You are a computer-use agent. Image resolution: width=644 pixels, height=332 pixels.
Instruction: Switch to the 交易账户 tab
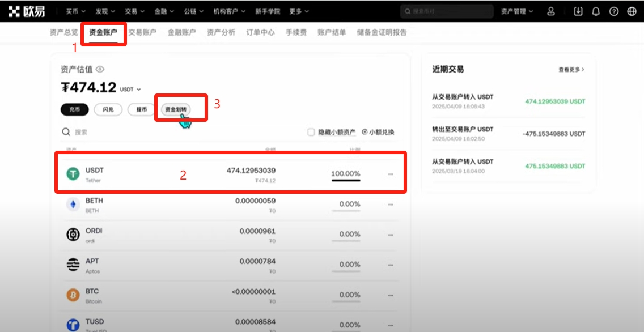coord(142,32)
